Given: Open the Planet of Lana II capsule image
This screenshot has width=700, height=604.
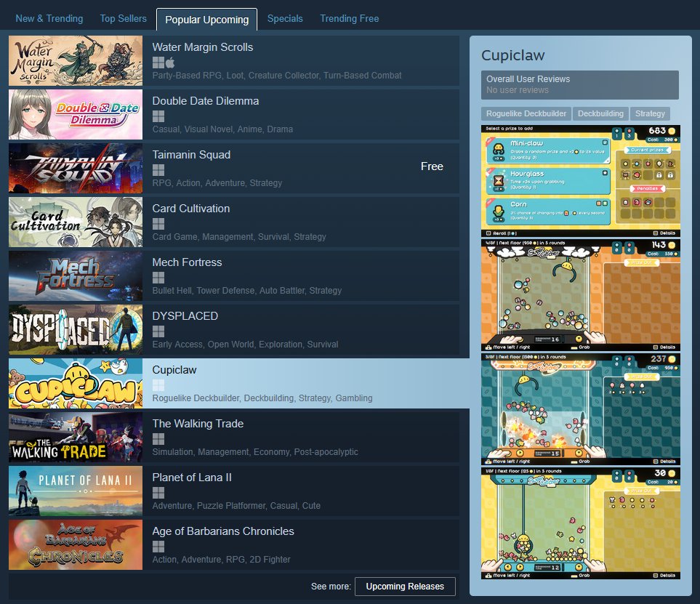Looking at the screenshot, I should tap(76, 491).
